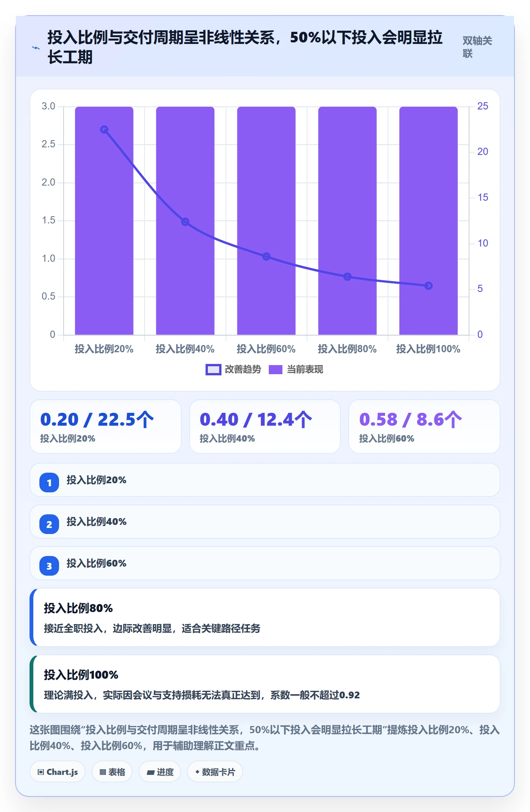The height and width of the screenshot is (812, 530).
Task: Click the line point above 投入比例100%
Action: [428, 286]
